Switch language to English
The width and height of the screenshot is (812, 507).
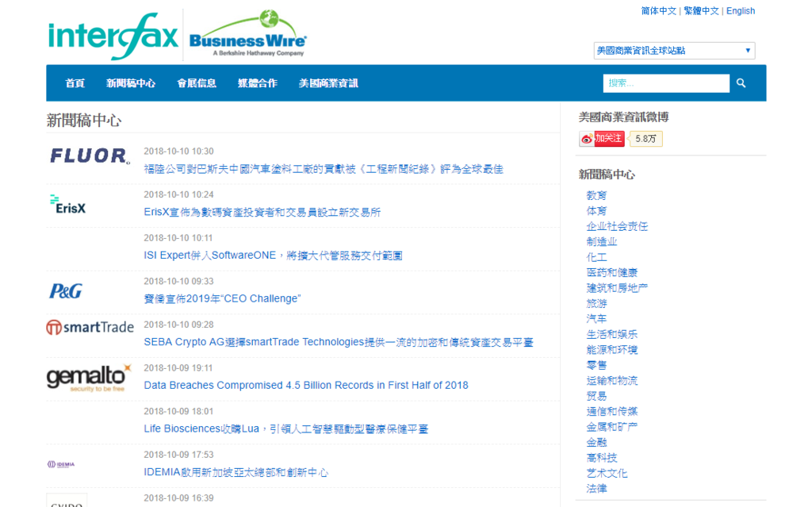coord(741,11)
